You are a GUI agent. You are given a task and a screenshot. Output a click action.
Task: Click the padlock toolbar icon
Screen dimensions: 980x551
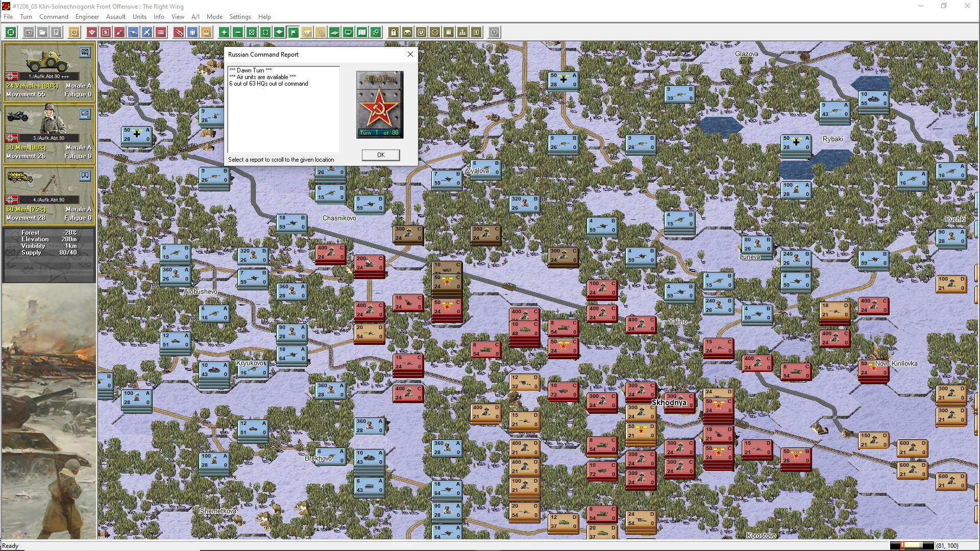point(393,32)
